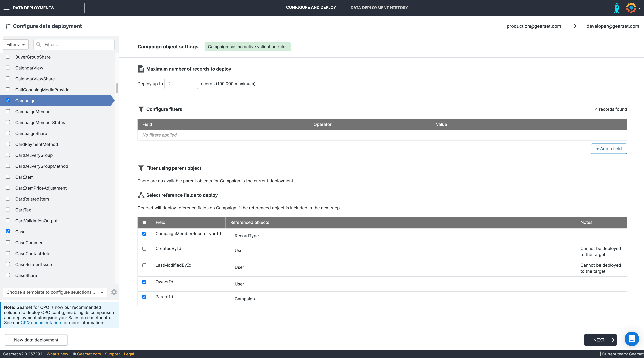Expand the template selection dropdown

coord(55,292)
